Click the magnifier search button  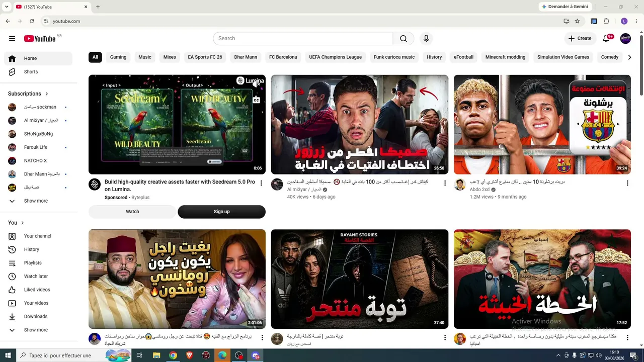(404, 39)
